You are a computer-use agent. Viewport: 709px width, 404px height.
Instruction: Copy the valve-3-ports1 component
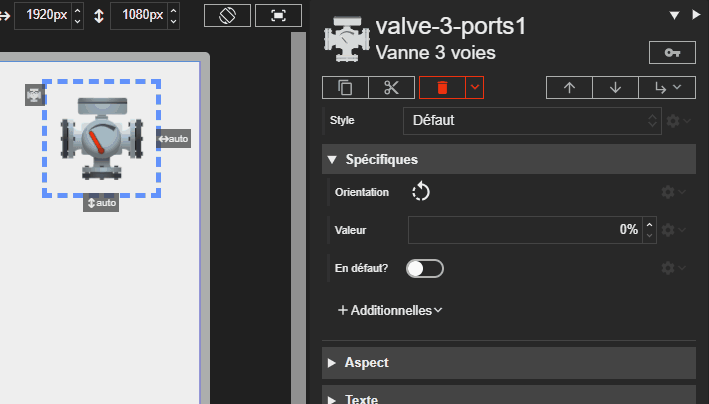[345, 87]
